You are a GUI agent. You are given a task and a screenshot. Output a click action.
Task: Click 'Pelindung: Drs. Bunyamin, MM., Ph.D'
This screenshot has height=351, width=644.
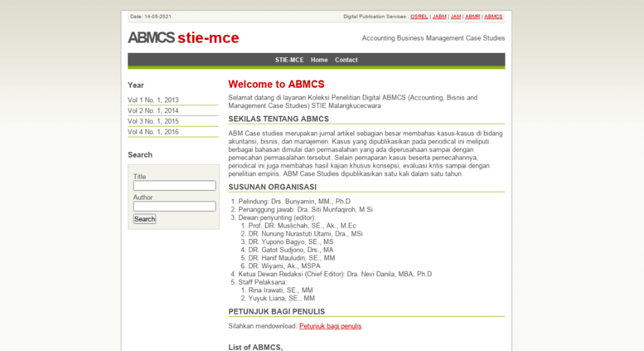coord(294,202)
